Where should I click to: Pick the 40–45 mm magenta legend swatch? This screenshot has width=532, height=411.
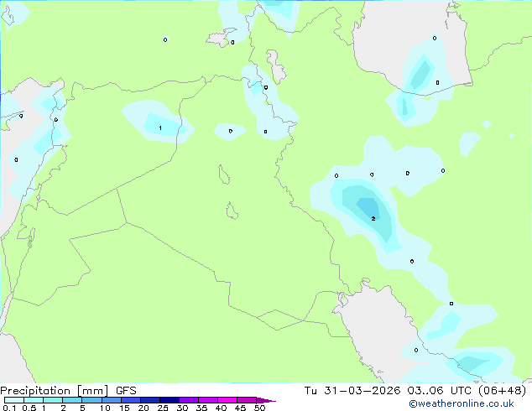click(227, 400)
